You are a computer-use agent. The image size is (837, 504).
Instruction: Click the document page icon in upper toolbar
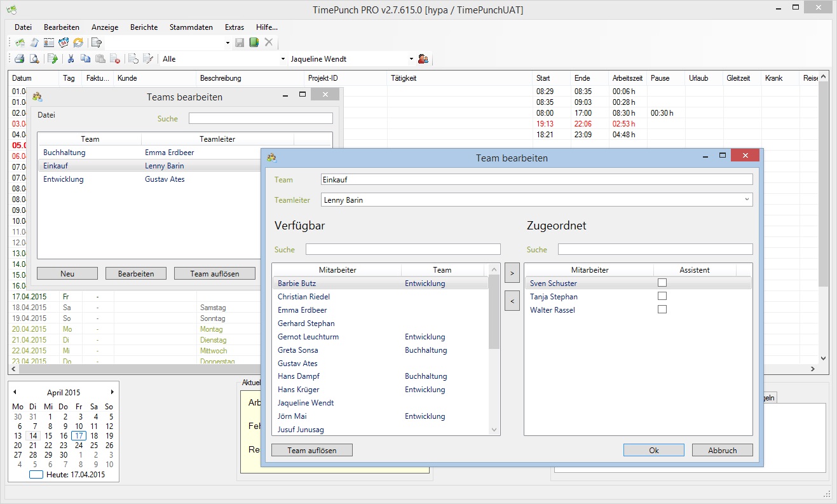point(34,43)
